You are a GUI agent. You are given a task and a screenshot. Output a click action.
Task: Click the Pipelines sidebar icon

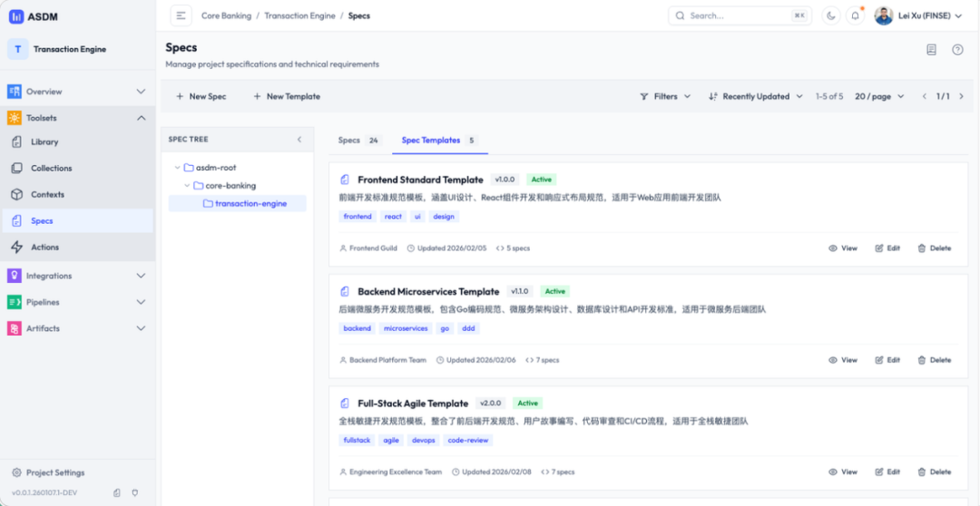pos(15,302)
